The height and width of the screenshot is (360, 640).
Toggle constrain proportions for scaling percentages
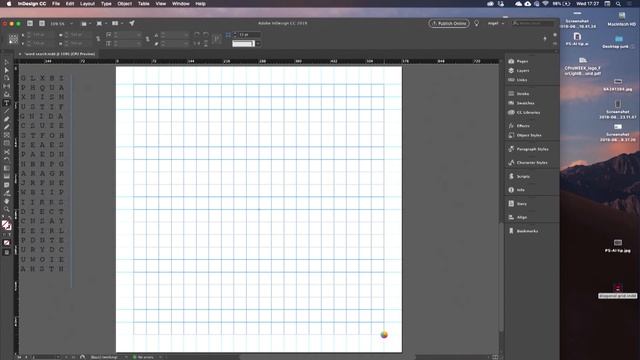click(x=147, y=39)
